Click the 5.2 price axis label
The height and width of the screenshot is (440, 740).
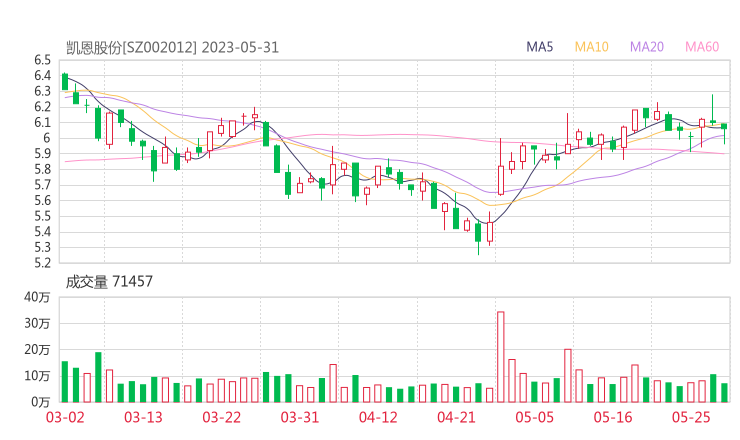[42, 263]
